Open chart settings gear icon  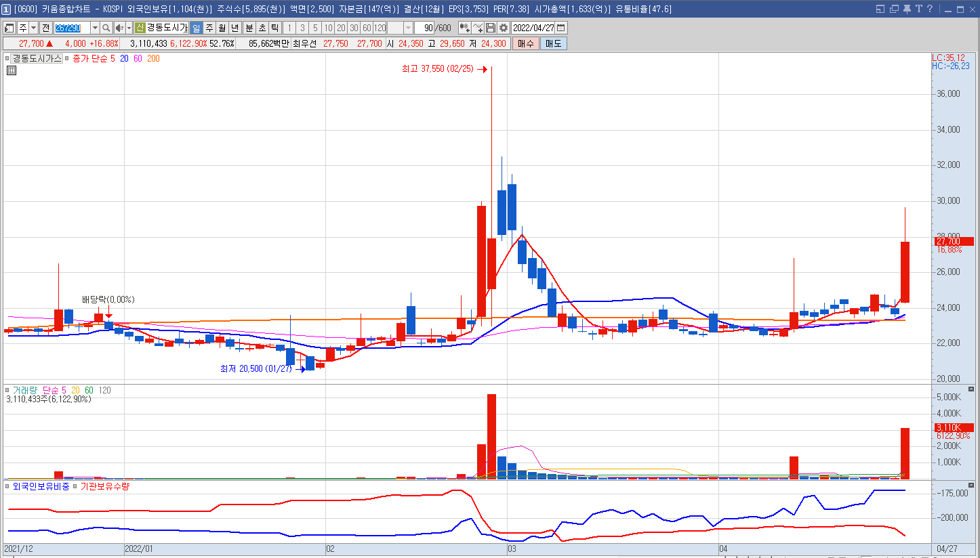(x=504, y=28)
